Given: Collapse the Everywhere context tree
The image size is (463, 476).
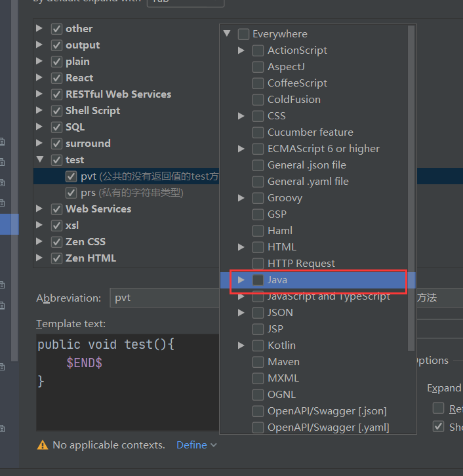Looking at the screenshot, I should 227,33.
